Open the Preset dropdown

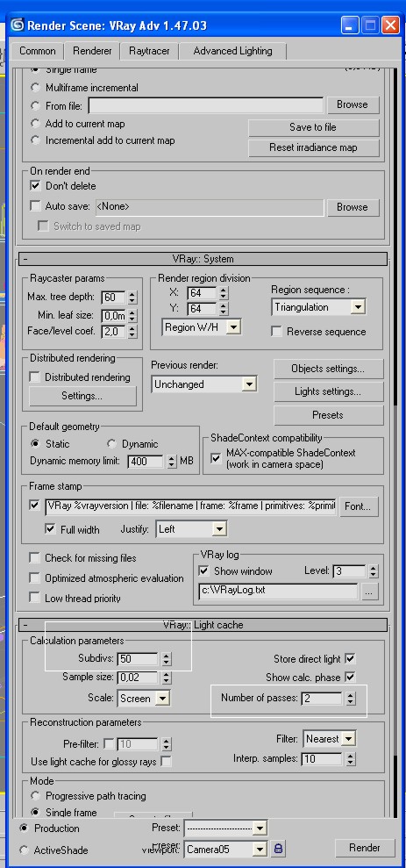point(226,829)
